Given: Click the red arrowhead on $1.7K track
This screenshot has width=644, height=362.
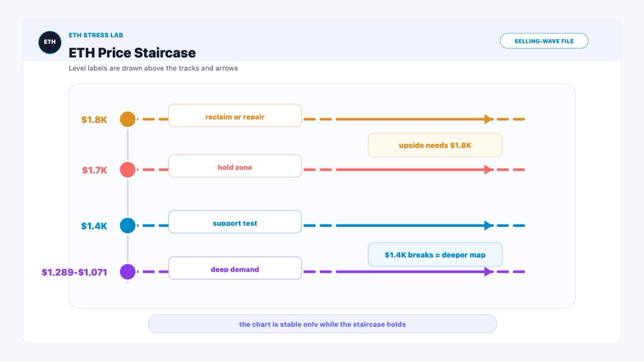Looking at the screenshot, I should click(488, 169).
